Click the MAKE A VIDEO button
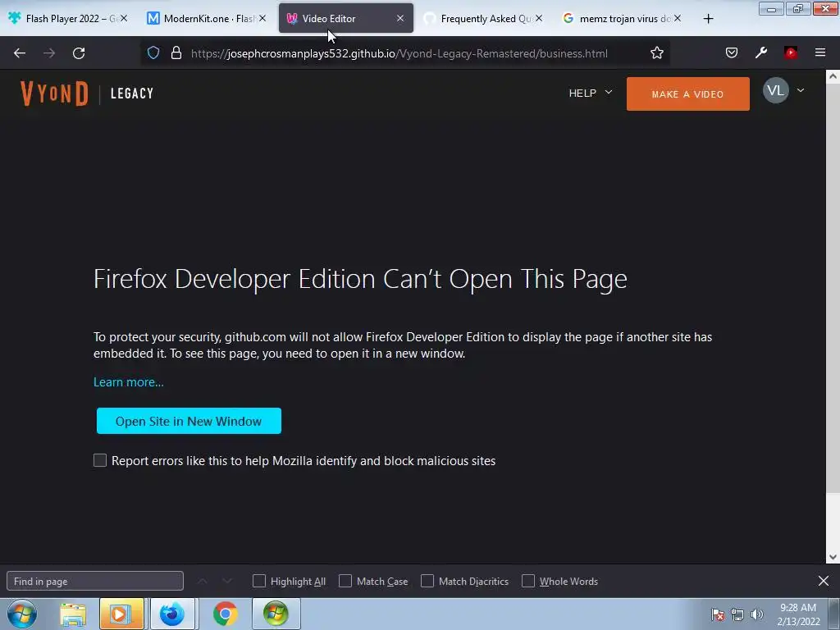 [688, 94]
